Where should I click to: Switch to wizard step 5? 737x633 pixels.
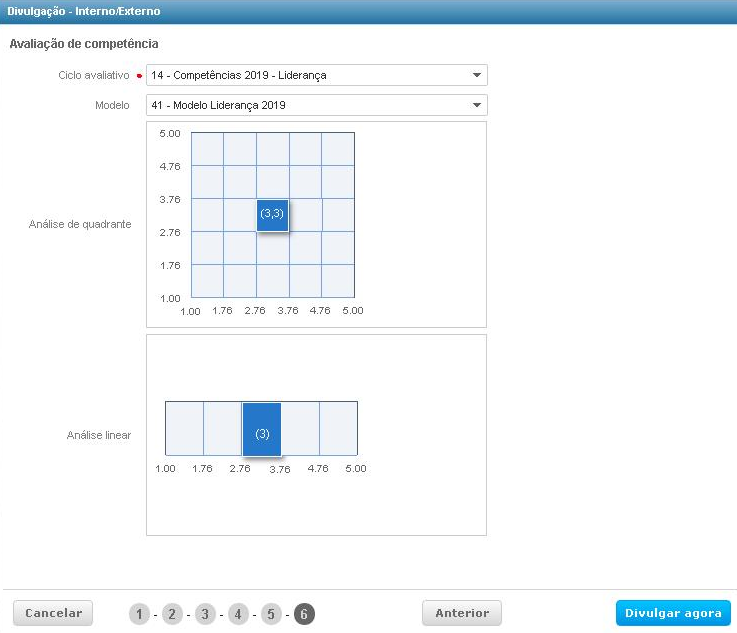pos(271,614)
